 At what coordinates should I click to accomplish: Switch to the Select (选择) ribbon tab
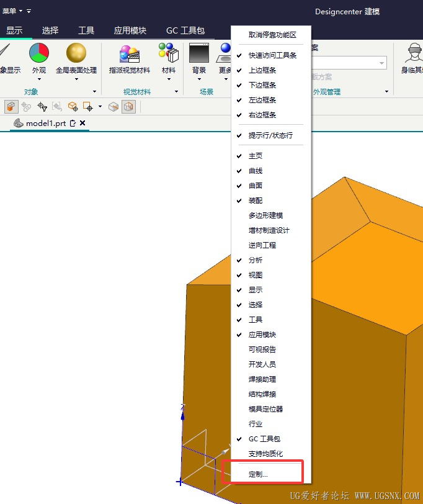pos(50,30)
